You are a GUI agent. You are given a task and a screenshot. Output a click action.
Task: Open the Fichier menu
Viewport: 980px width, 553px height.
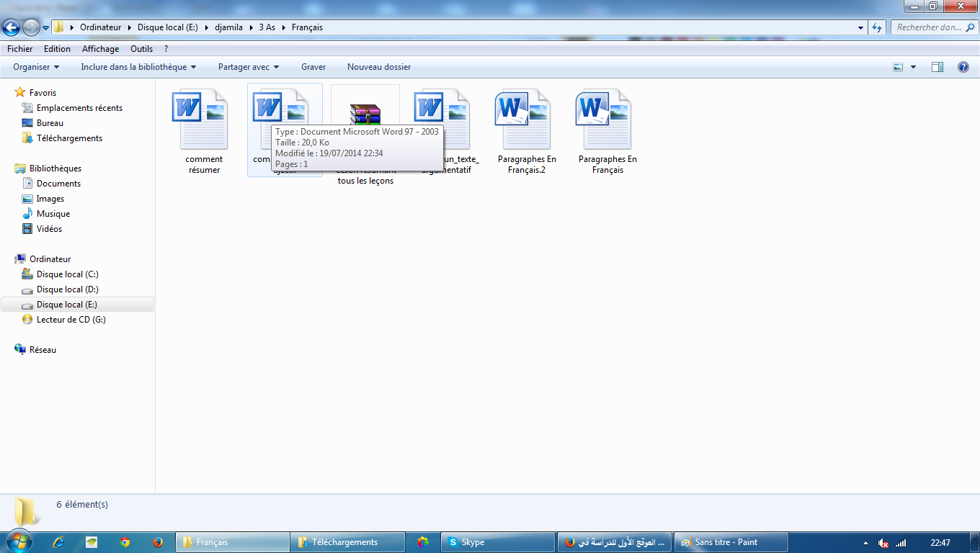pos(20,49)
